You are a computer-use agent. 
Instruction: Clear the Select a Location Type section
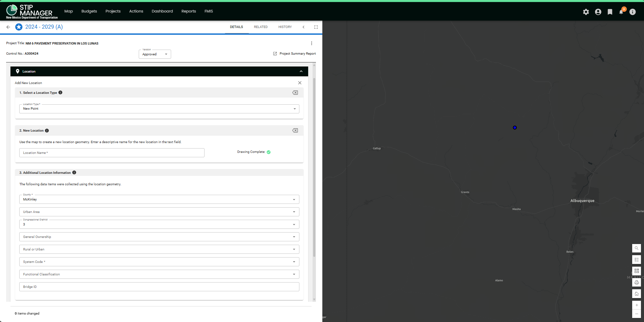[x=295, y=92]
